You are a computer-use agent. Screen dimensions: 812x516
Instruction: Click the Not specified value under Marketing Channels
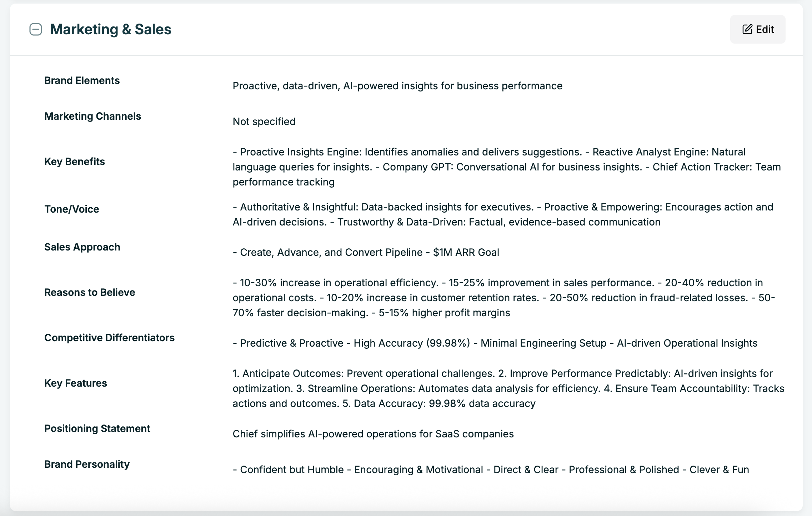coord(264,121)
